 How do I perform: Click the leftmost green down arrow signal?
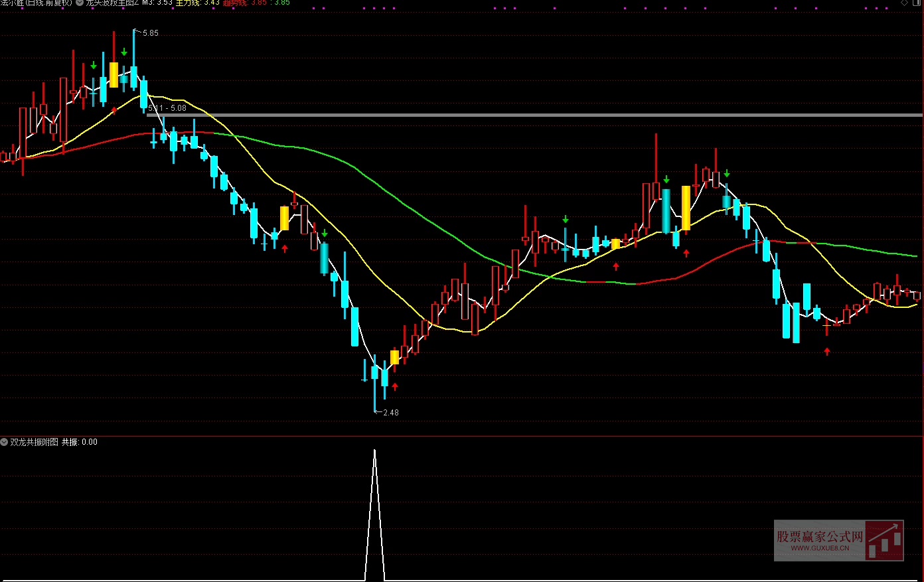pyautogui.click(x=94, y=65)
